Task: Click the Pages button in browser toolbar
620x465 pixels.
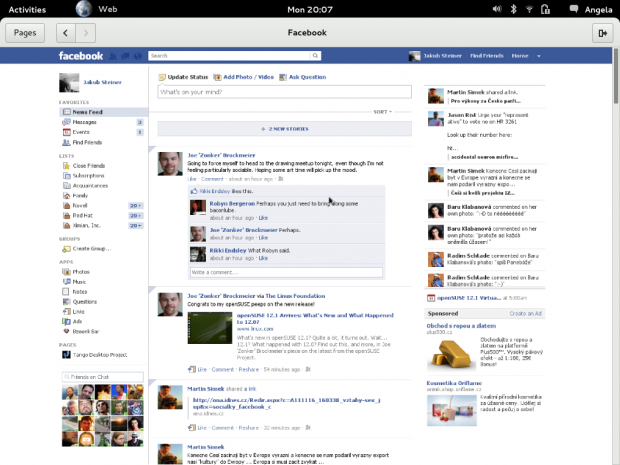Action: click(x=25, y=33)
